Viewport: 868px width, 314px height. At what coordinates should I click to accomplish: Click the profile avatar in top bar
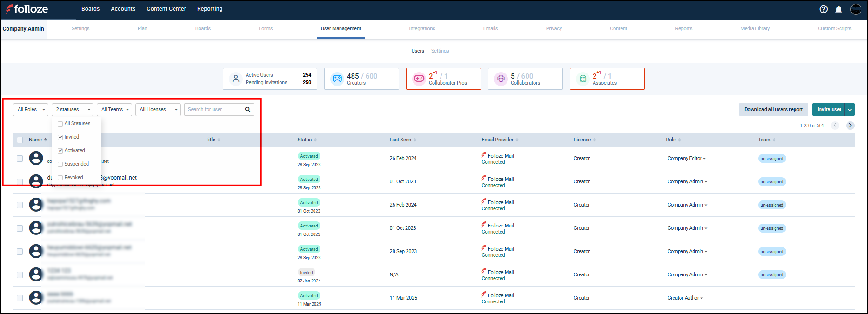pyautogui.click(x=855, y=9)
